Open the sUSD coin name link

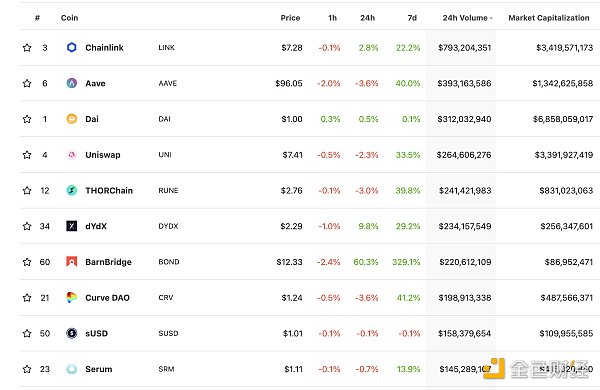click(x=96, y=333)
